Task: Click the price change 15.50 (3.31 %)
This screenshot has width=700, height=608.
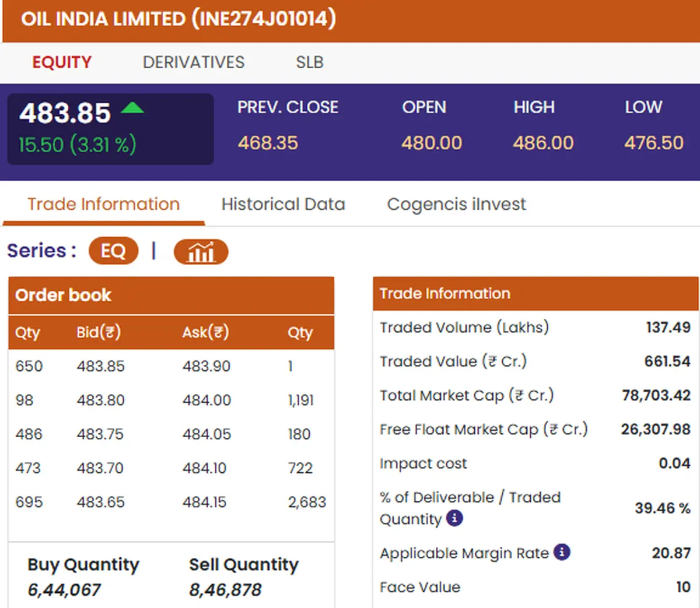Action: pos(78,145)
